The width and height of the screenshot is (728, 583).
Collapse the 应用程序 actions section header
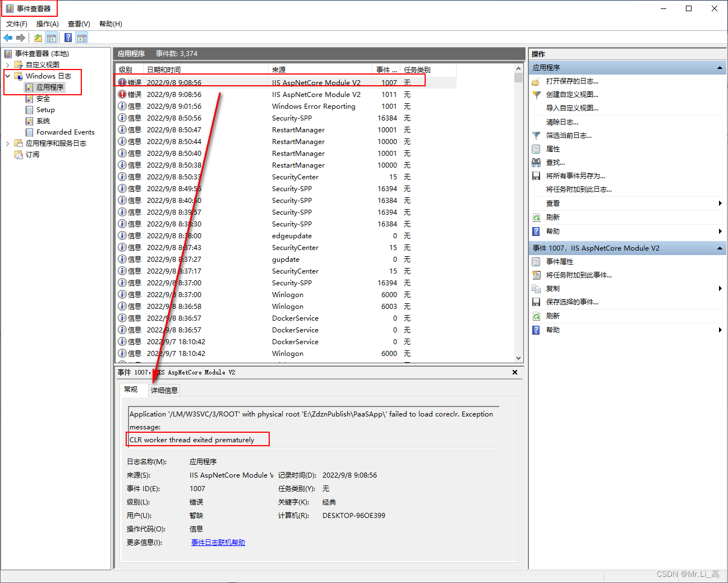click(720, 68)
